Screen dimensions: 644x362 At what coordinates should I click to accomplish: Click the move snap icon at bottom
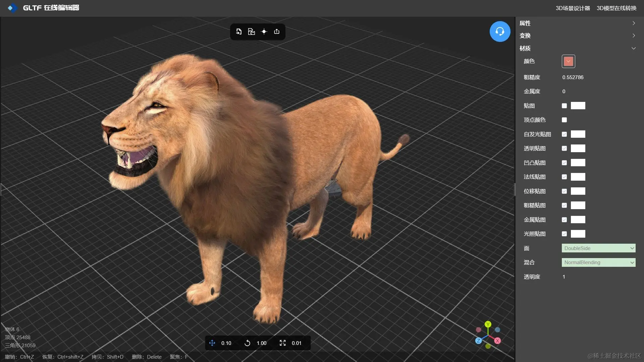(x=212, y=343)
